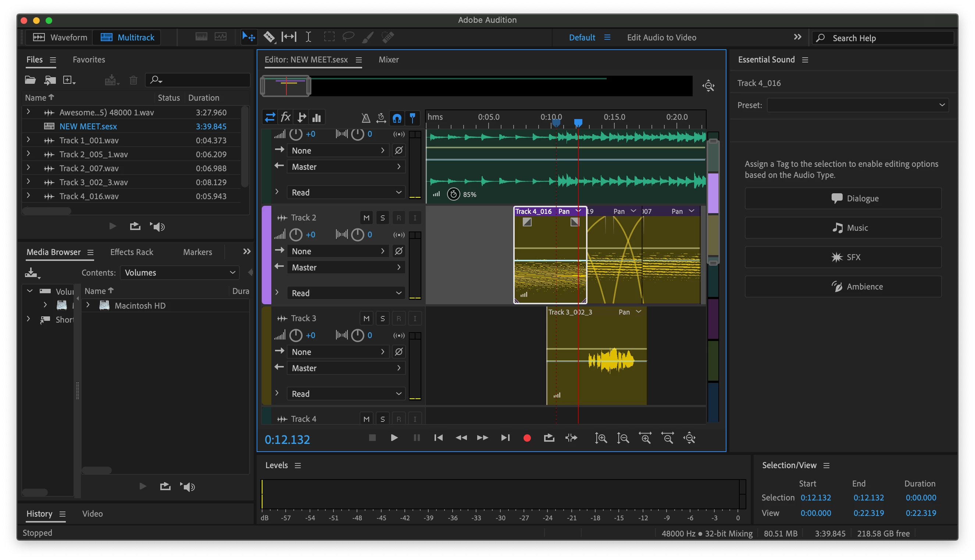Expand Track 1_001.wav in Files list
Image resolution: width=975 pixels, height=560 pixels.
(x=28, y=140)
